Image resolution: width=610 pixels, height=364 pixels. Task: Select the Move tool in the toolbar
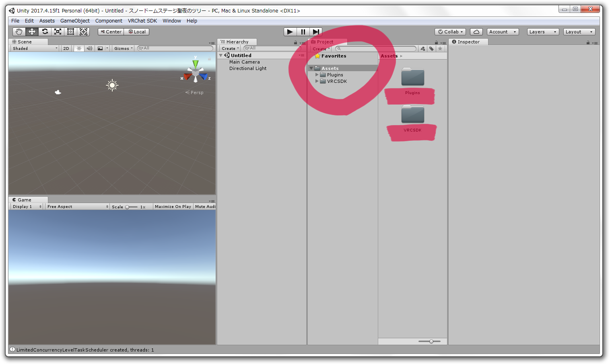click(32, 32)
